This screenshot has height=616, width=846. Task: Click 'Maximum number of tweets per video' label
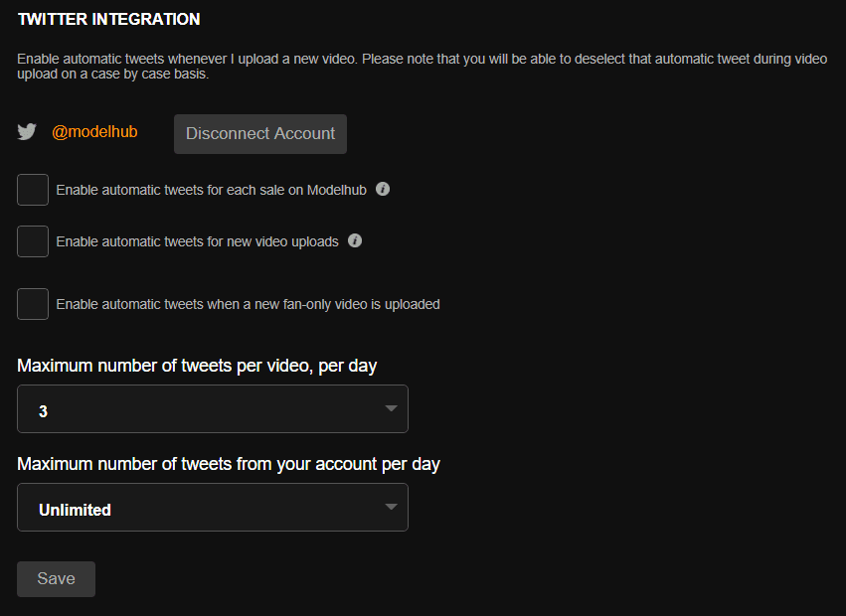(x=197, y=366)
